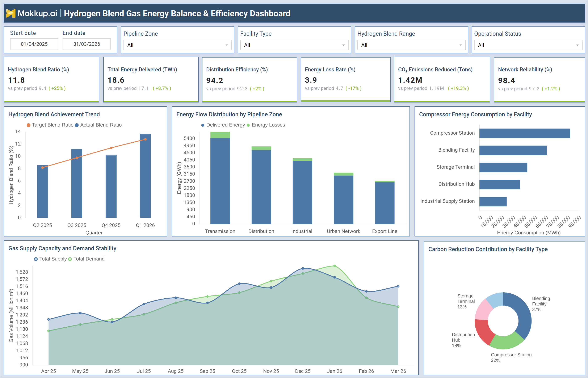The image size is (588, 378).
Task: Click the dashboard title in header
Action: click(x=177, y=13)
